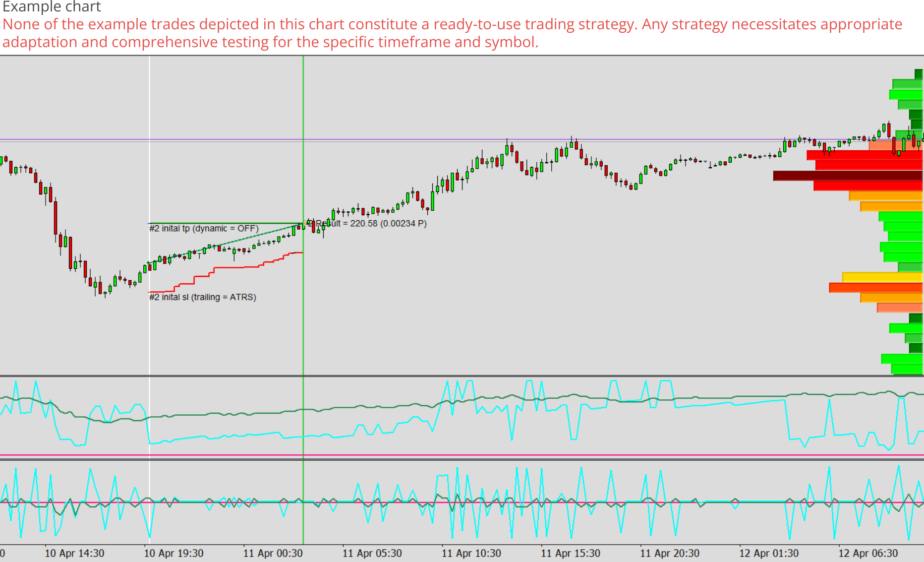Click the 'Result = 220.58 (0.00234 P)' label
924x562 pixels.
371,224
